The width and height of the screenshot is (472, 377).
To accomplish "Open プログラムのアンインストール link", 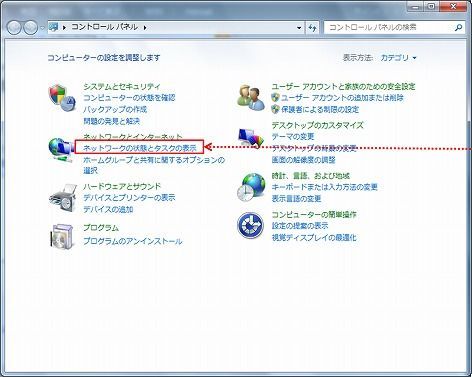I will 133,241.
